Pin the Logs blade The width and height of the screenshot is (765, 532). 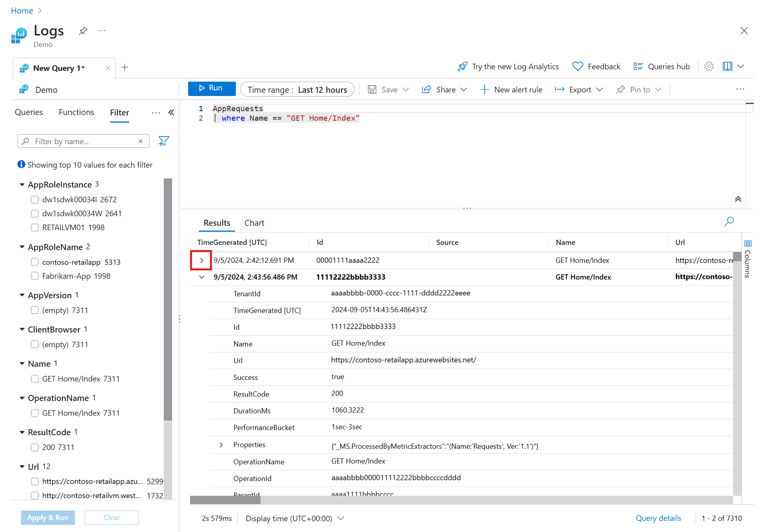tap(83, 31)
